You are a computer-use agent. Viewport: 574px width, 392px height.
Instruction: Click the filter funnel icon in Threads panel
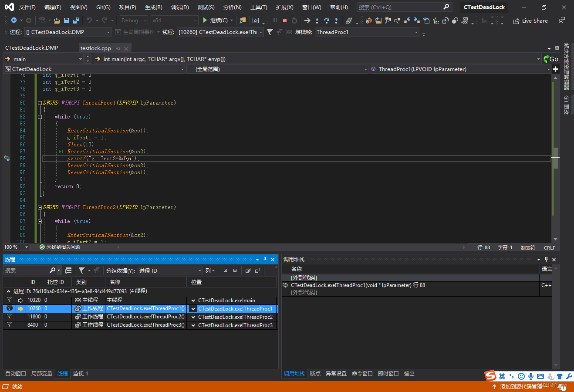click(x=81, y=270)
